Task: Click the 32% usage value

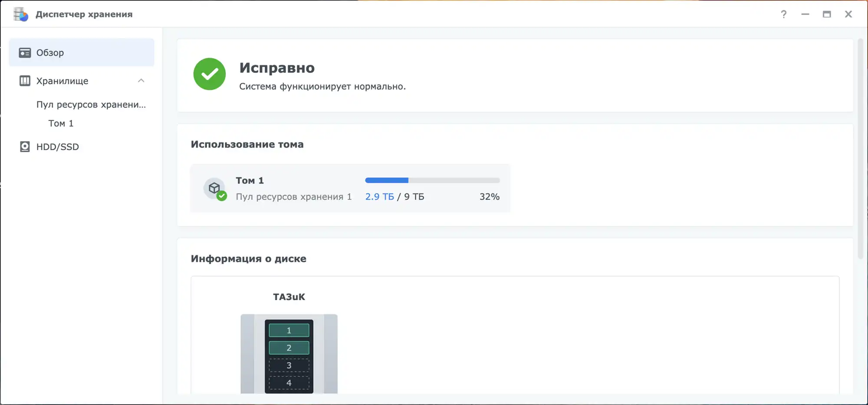Action: (490, 197)
